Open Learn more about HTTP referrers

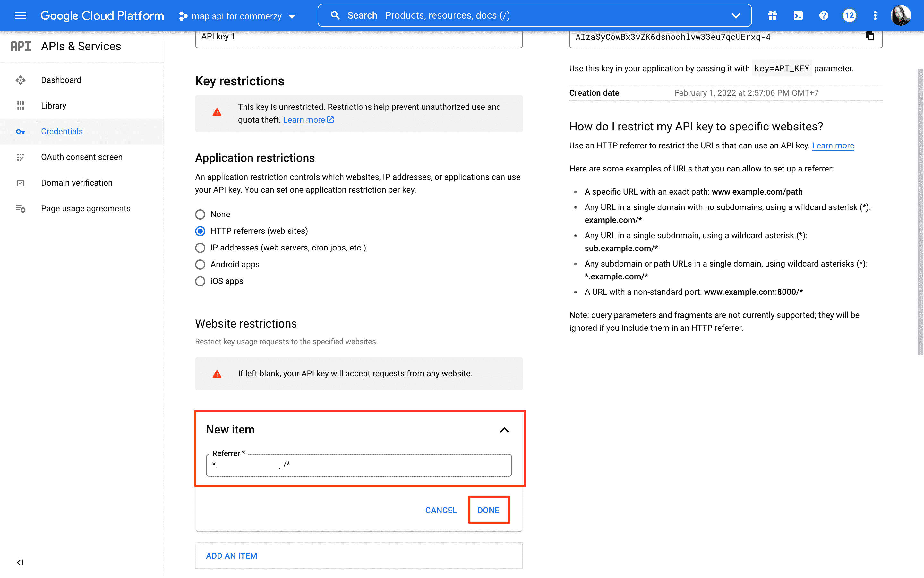[x=833, y=146]
